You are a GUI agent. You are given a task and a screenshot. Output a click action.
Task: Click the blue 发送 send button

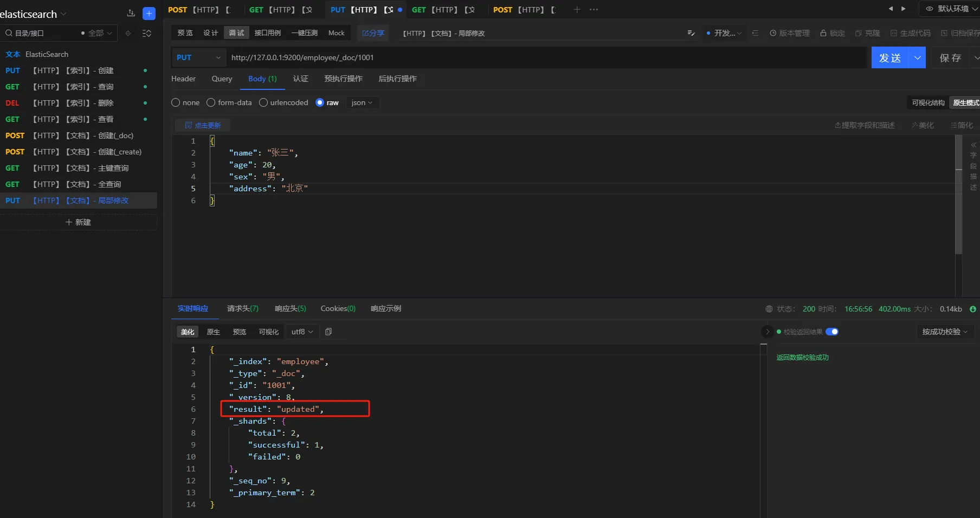pos(889,57)
